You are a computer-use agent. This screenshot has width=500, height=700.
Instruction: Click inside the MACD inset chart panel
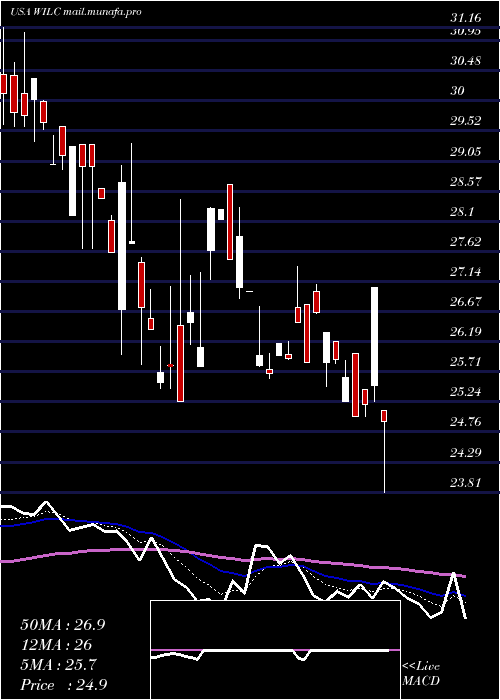tap(275, 650)
